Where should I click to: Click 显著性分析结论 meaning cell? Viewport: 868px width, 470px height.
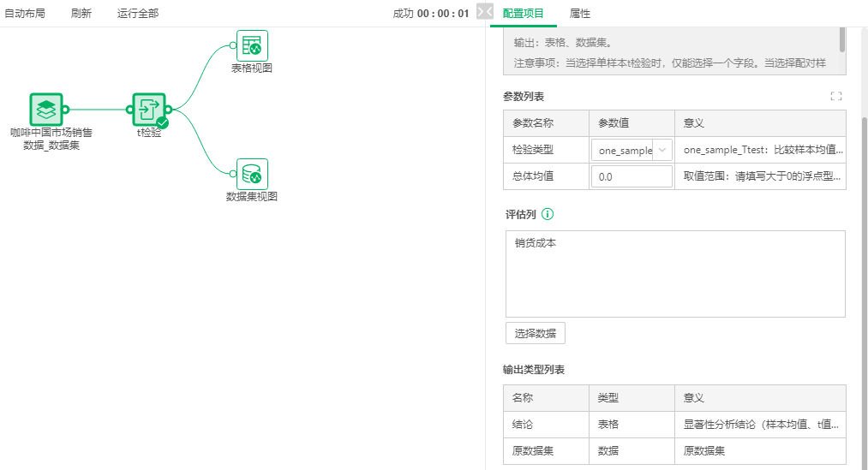coord(761,425)
